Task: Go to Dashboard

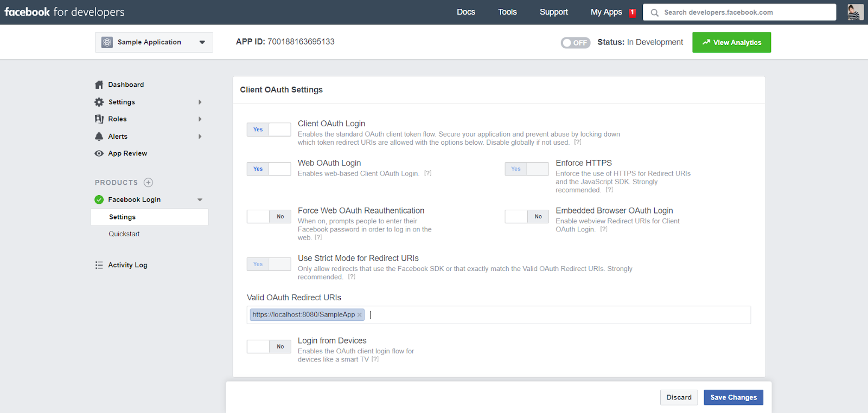Action: 126,85
